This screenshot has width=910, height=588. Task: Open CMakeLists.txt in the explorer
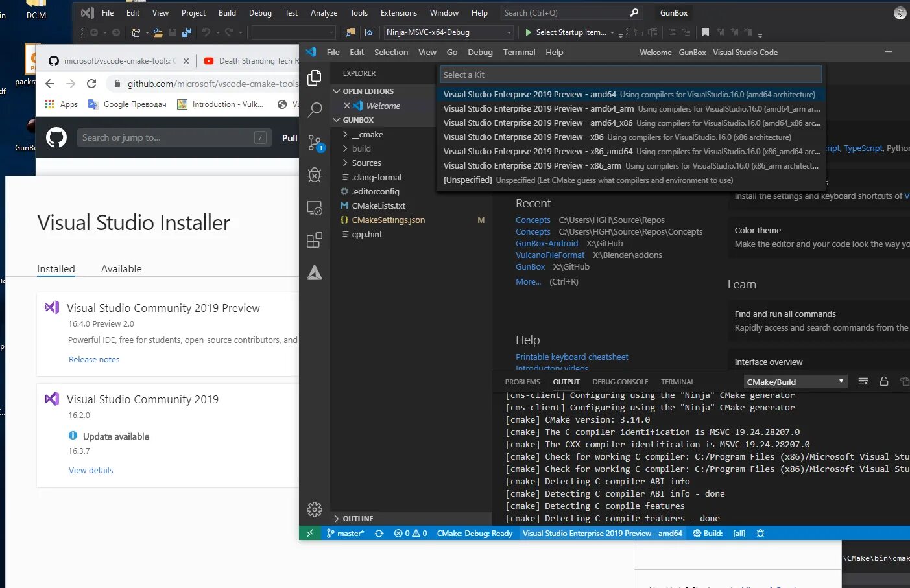tap(378, 206)
